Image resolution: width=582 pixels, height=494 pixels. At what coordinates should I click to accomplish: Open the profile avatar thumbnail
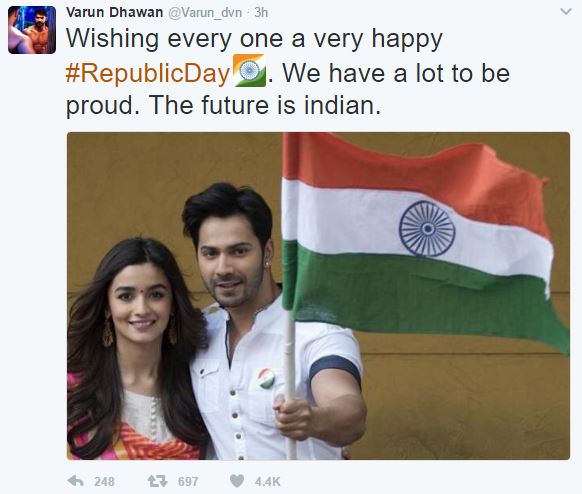pos(32,30)
